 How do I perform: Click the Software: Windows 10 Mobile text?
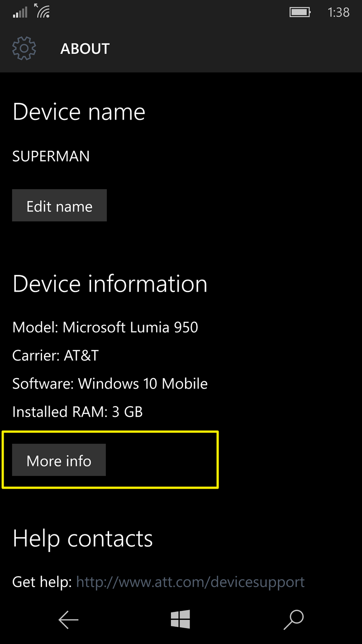click(x=110, y=383)
